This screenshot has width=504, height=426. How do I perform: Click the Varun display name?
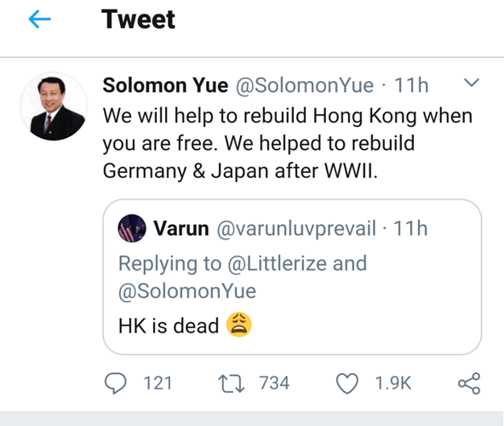coord(181,228)
